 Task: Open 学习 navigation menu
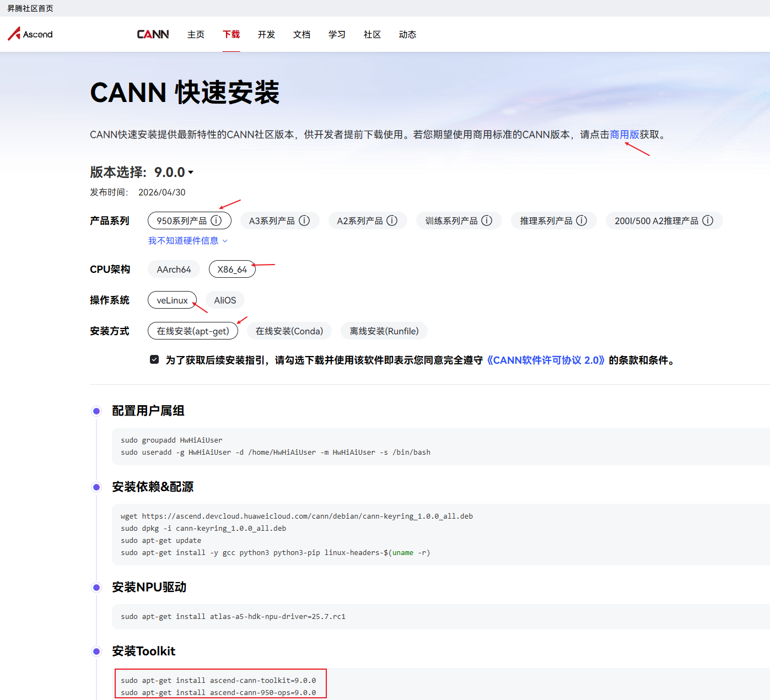pos(337,34)
